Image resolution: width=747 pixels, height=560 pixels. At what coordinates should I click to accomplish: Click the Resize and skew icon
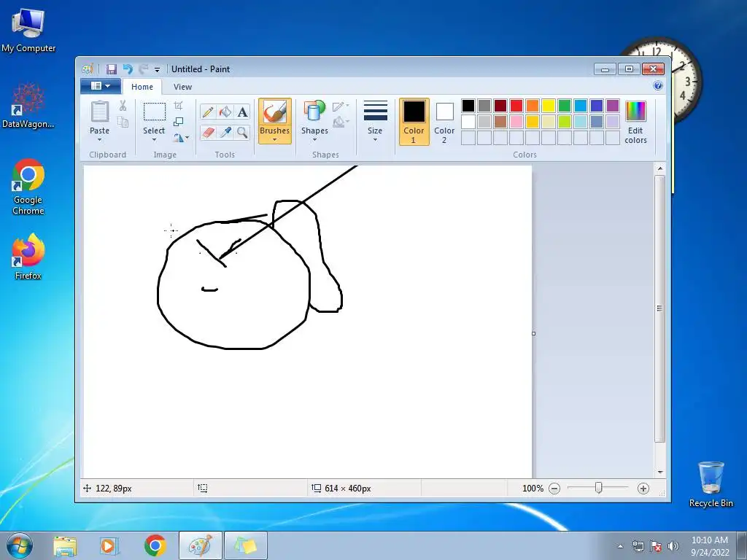pyautogui.click(x=178, y=122)
